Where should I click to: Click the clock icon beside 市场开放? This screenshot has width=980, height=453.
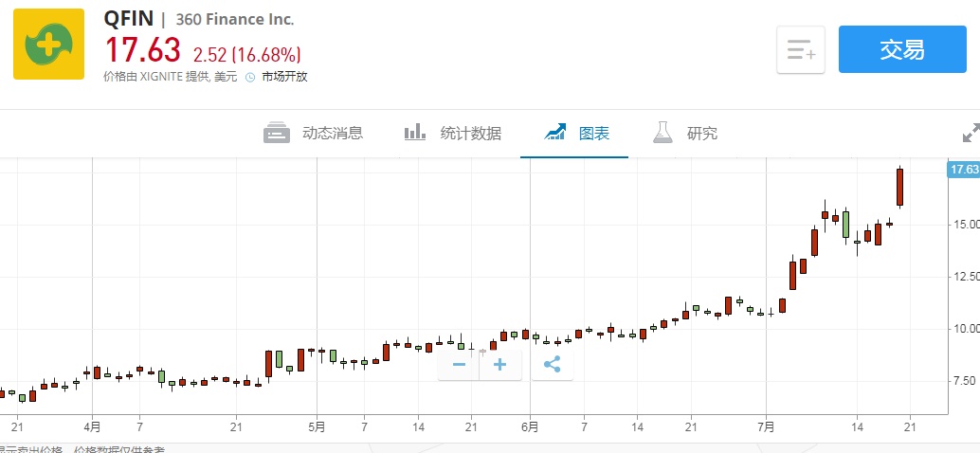pyautogui.click(x=250, y=78)
